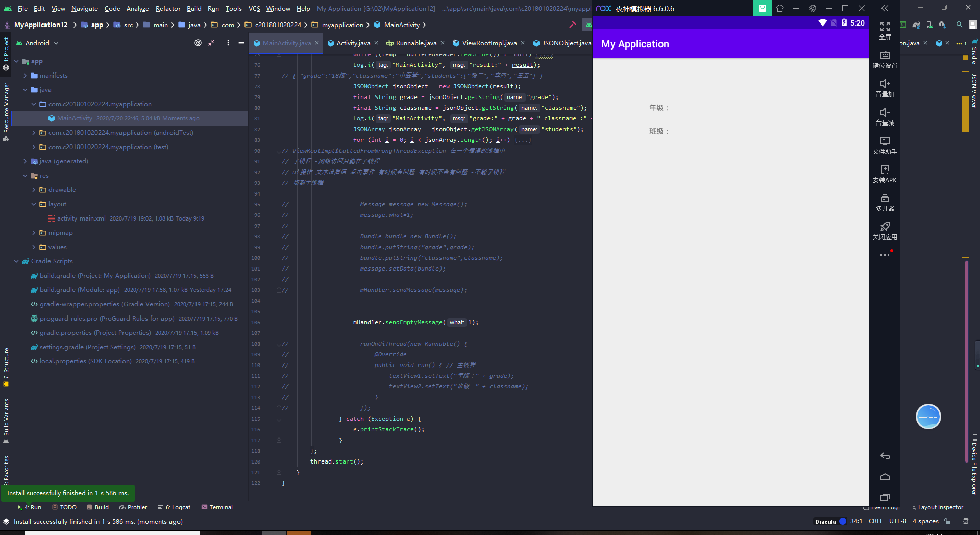
Task: Select activity_main.xml in the project tree
Action: [82, 218]
